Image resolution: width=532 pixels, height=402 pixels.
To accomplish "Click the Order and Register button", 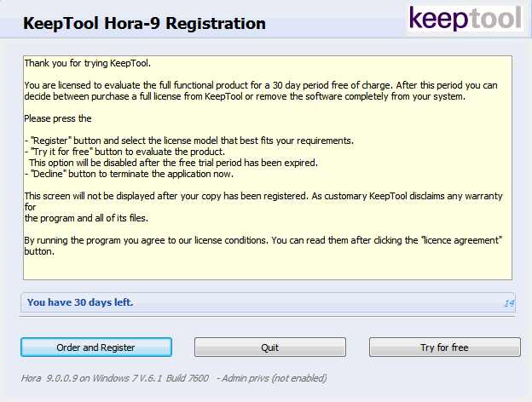I will coord(96,347).
